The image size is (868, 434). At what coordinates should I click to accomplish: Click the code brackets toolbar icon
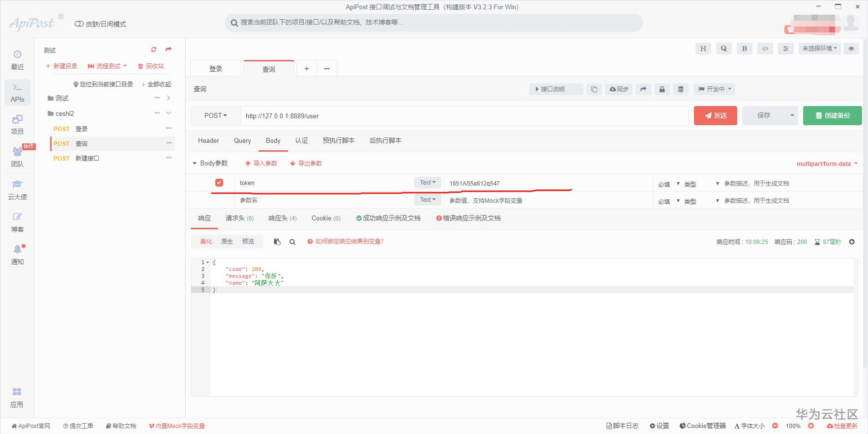[x=765, y=49]
